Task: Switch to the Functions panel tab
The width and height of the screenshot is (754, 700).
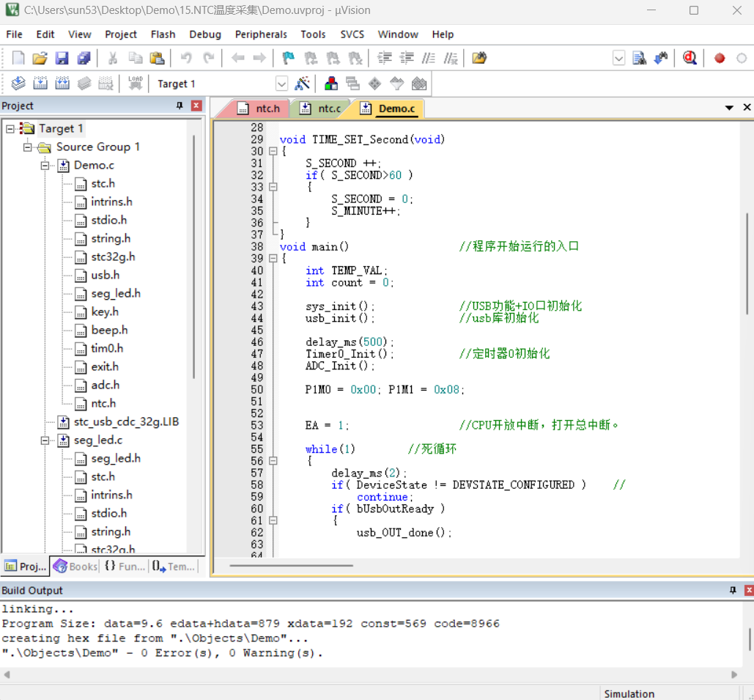Action: [125, 567]
